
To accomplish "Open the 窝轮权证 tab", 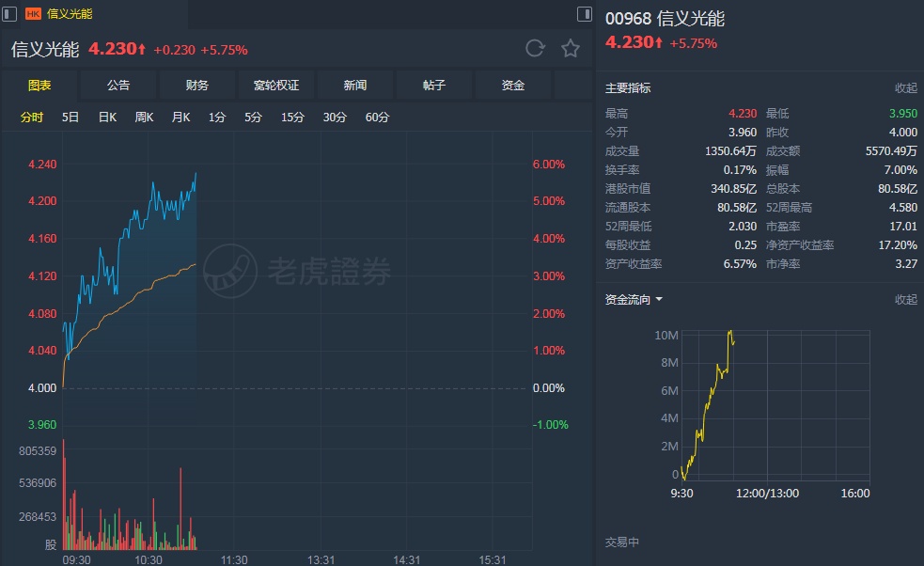I will [276, 86].
